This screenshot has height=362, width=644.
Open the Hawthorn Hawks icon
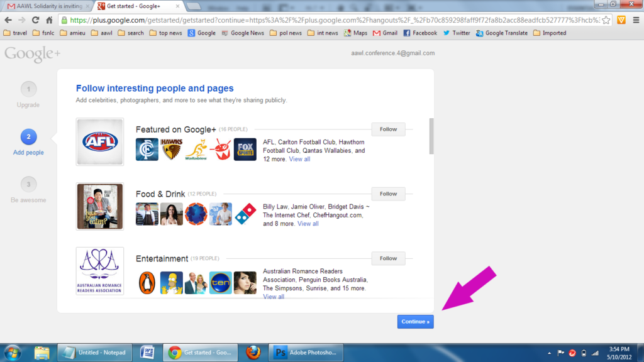pyautogui.click(x=171, y=150)
